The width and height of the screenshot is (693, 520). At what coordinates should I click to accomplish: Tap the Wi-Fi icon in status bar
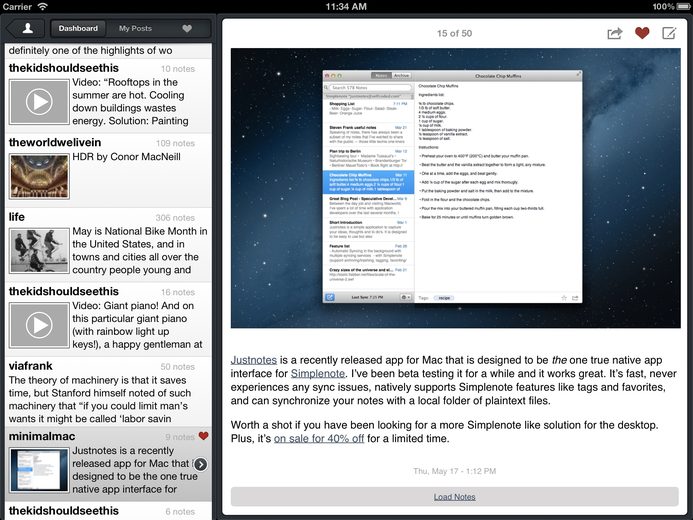pyautogui.click(x=42, y=7)
